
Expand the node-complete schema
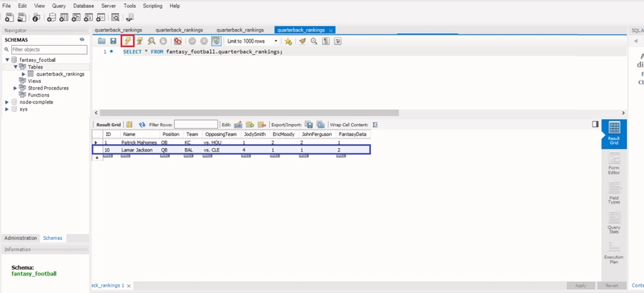tap(7, 102)
